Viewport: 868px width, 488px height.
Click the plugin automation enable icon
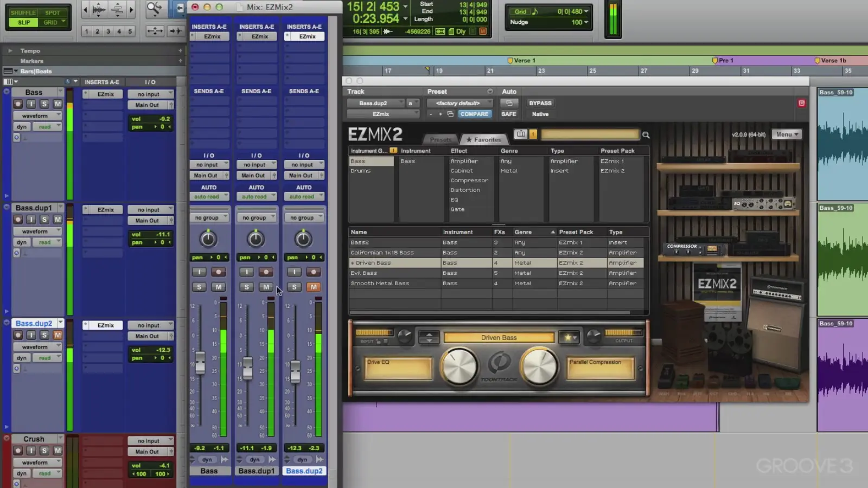[509, 103]
